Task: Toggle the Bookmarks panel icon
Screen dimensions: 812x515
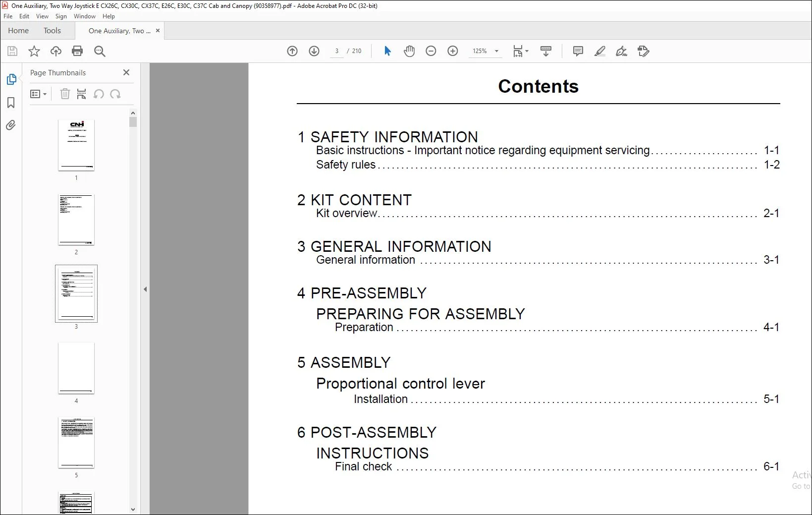Action: tap(11, 103)
